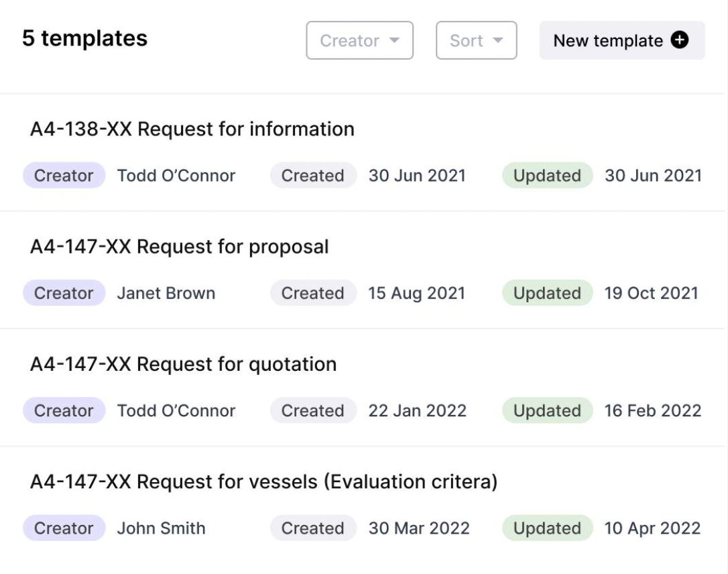Click the 30 Jun 2021 created date
The height and width of the screenshot is (574, 728).
(x=416, y=175)
